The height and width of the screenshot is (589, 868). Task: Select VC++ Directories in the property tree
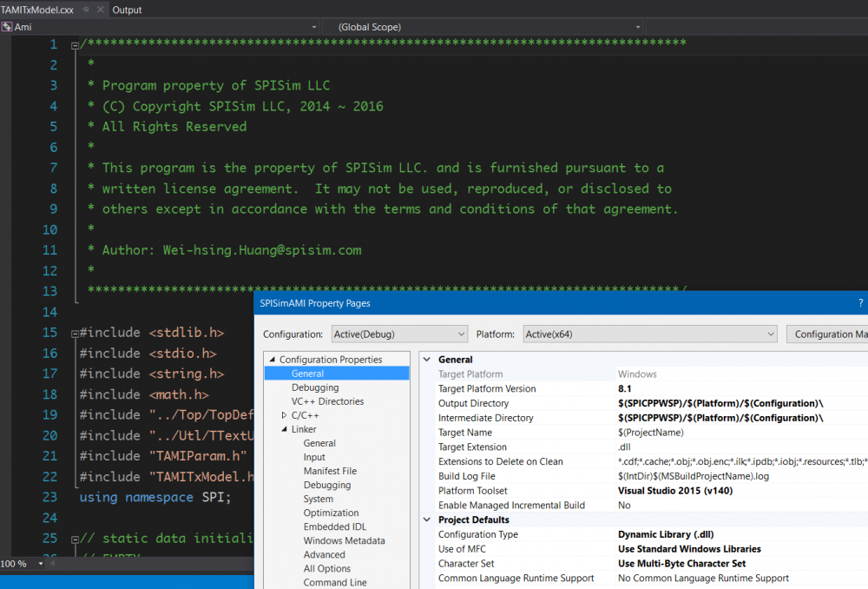(x=327, y=401)
